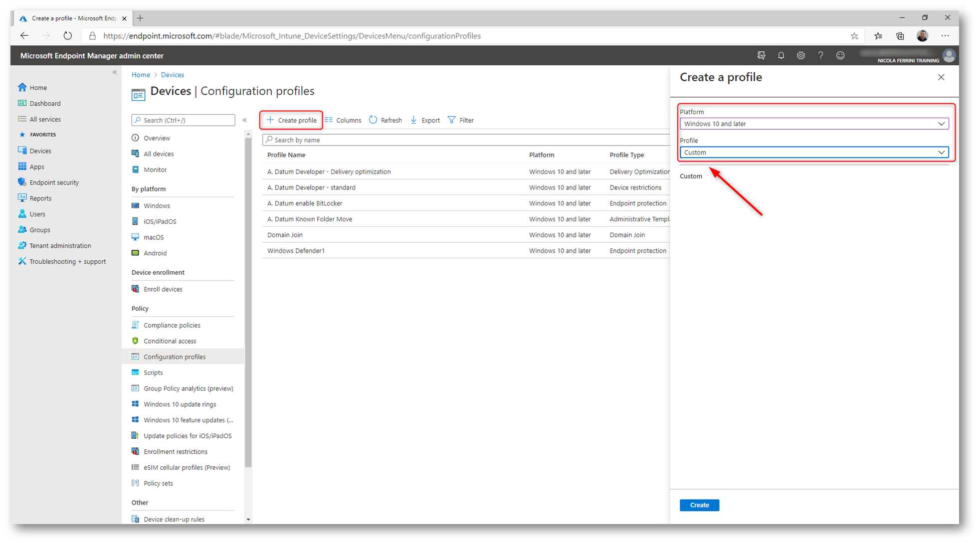Screen dimensions: 980x545
Task: Open Policy sets
Action: tap(158, 483)
